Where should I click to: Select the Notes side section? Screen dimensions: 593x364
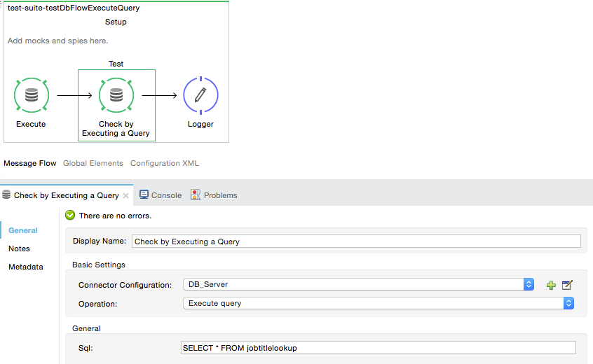(x=19, y=248)
